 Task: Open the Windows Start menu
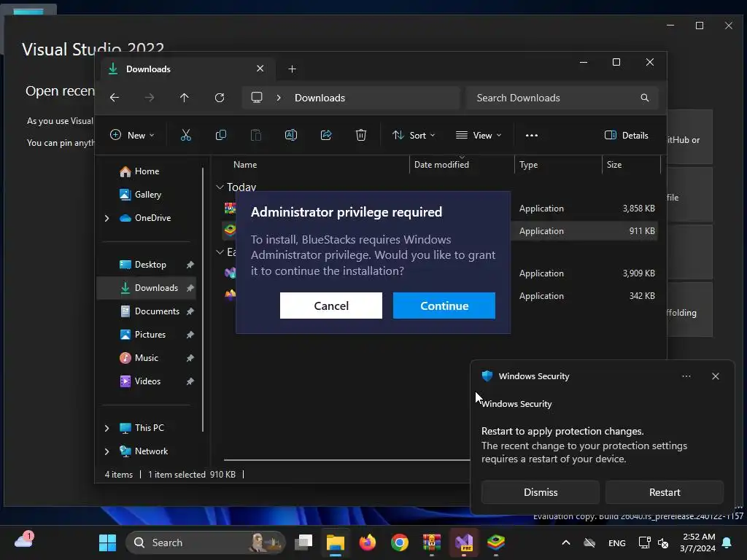click(107, 542)
